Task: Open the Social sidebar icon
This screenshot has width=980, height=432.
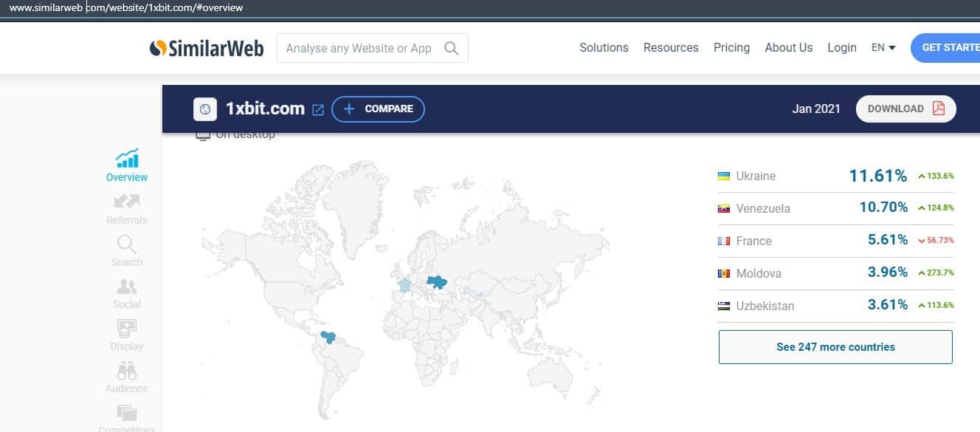Action: [127, 287]
